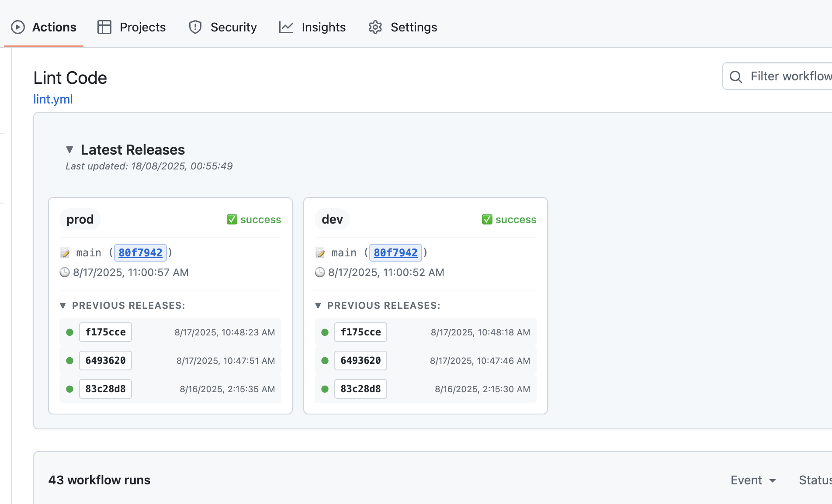Click the clock icon on the dev card

pos(320,272)
